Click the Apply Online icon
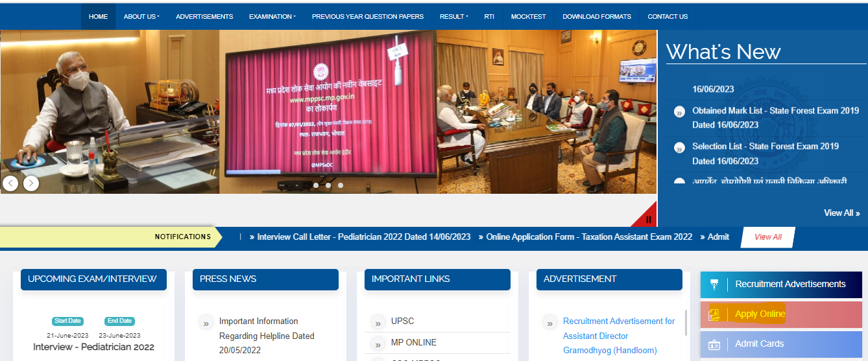 (x=714, y=315)
